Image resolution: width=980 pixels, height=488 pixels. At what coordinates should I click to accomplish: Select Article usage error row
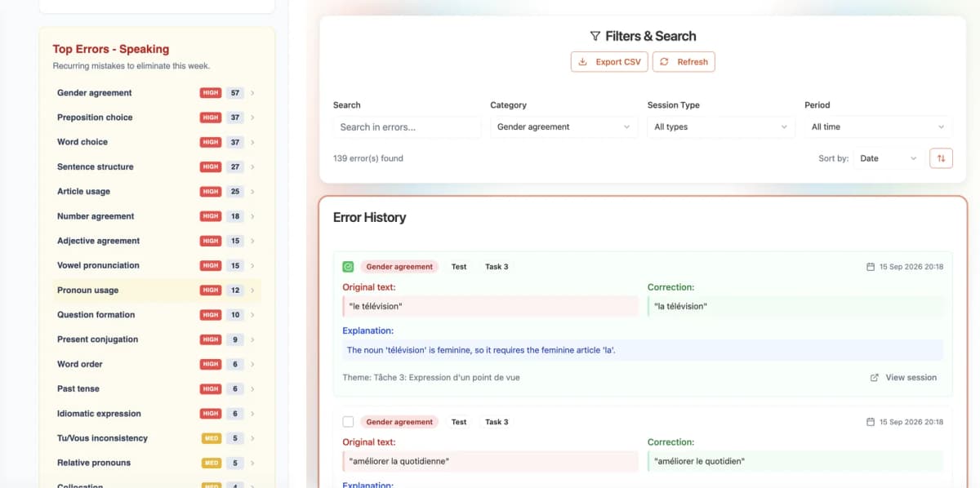157,192
